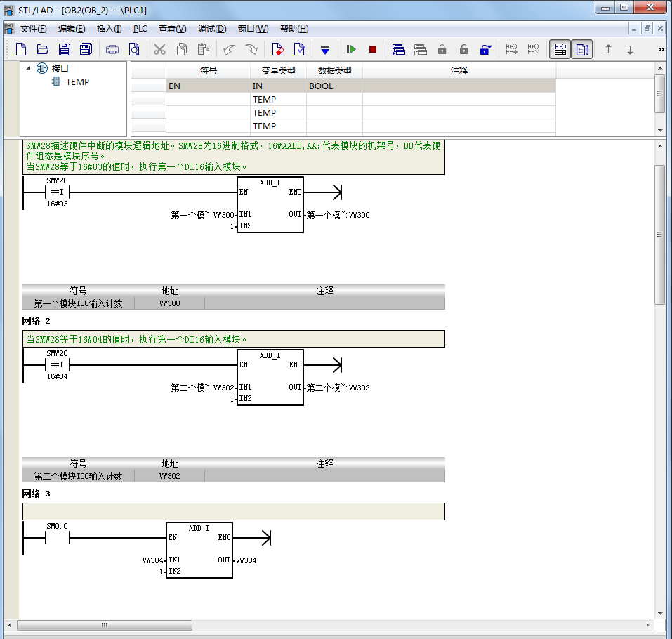Open the 调试(D) menu

click(x=212, y=29)
